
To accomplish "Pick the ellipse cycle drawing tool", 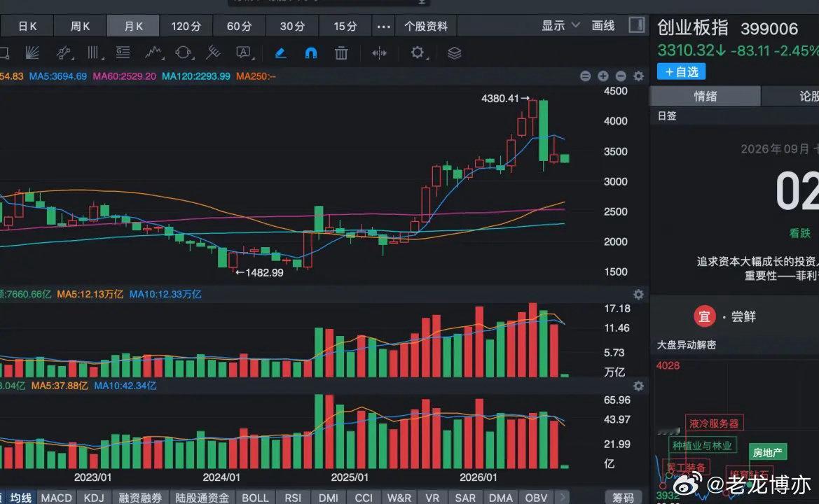I will point(184,52).
